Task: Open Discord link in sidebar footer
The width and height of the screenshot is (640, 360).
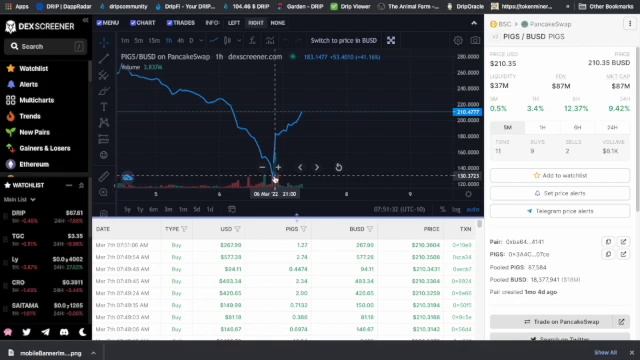Action: click(64, 332)
